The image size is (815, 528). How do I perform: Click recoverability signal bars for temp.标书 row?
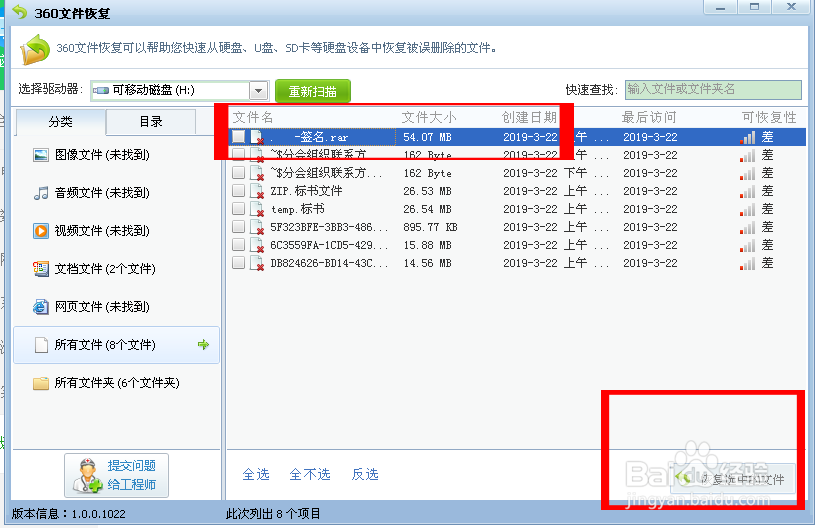click(747, 210)
